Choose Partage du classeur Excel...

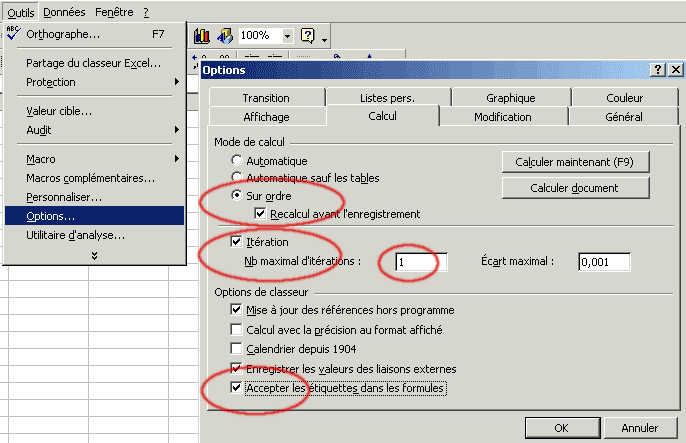(94, 63)
